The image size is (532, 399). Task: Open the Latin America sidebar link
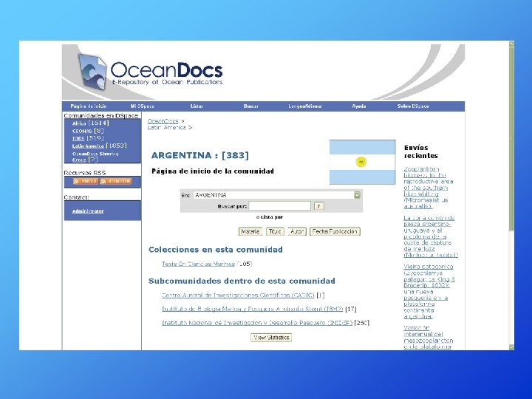[x=88, y=146]
